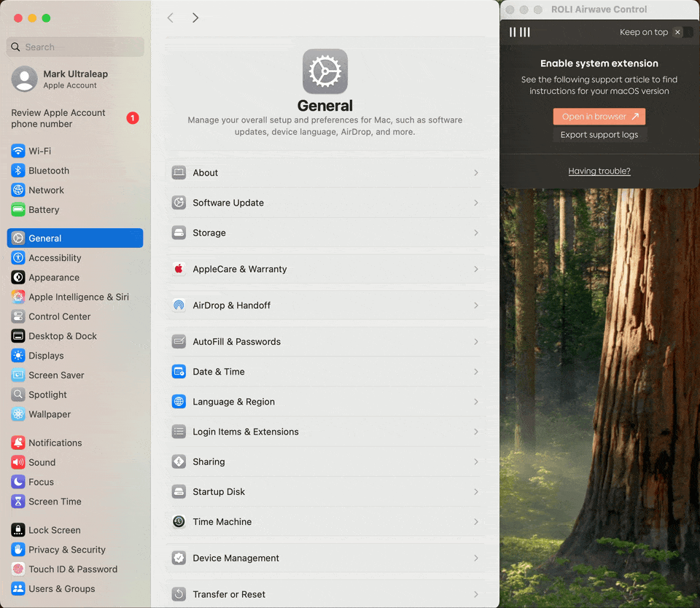
Task: Select the Desktop & Dock icon
Action: [17, 336]
